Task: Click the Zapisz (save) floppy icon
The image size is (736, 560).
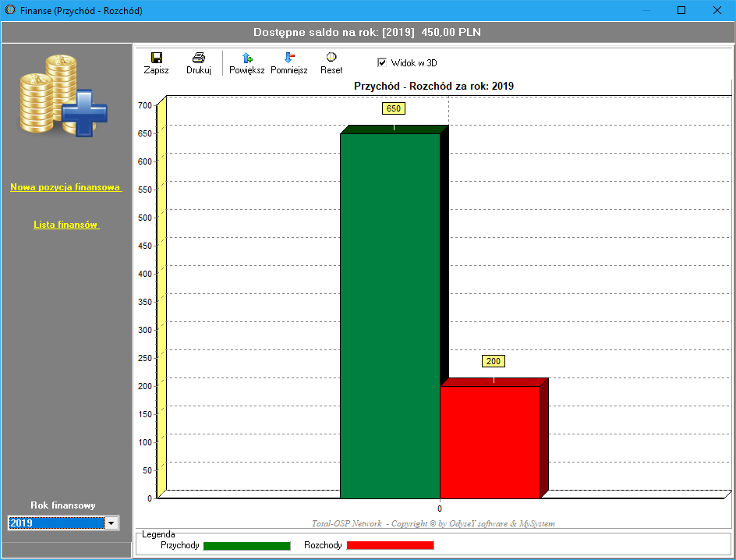Action: 156,57
